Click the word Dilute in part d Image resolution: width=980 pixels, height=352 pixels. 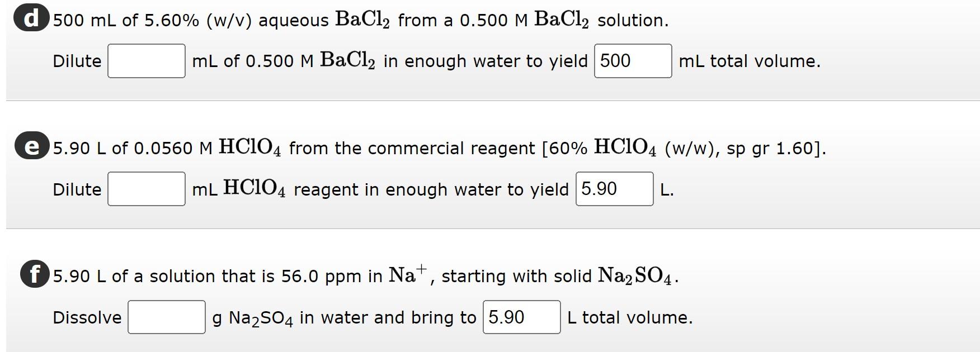click(78, 61)
